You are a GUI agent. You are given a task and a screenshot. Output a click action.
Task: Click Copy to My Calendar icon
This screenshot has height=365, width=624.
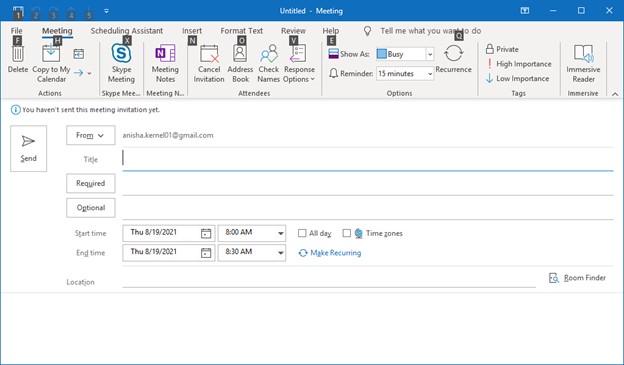(51, 53)
